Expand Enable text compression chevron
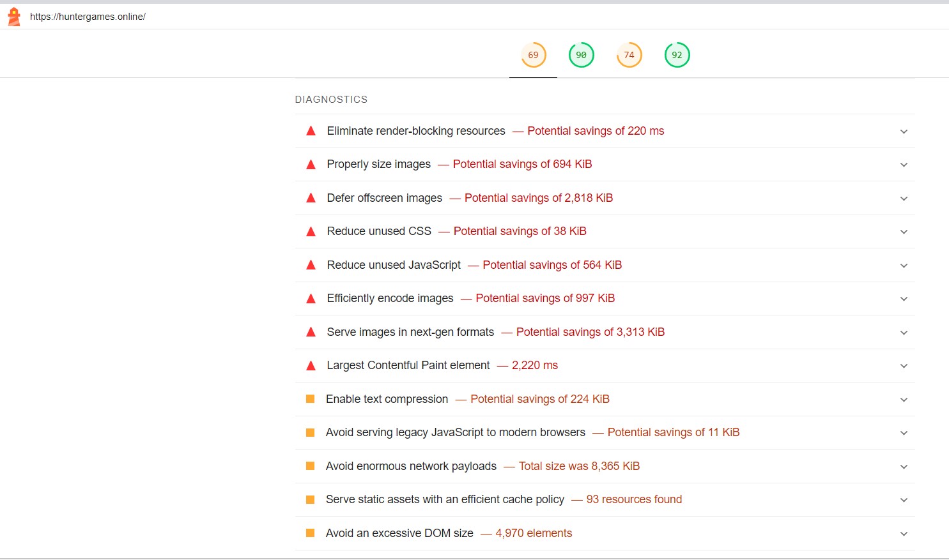Image resolution: width=949 pixels, height=560 pixels. click(904, 400)
